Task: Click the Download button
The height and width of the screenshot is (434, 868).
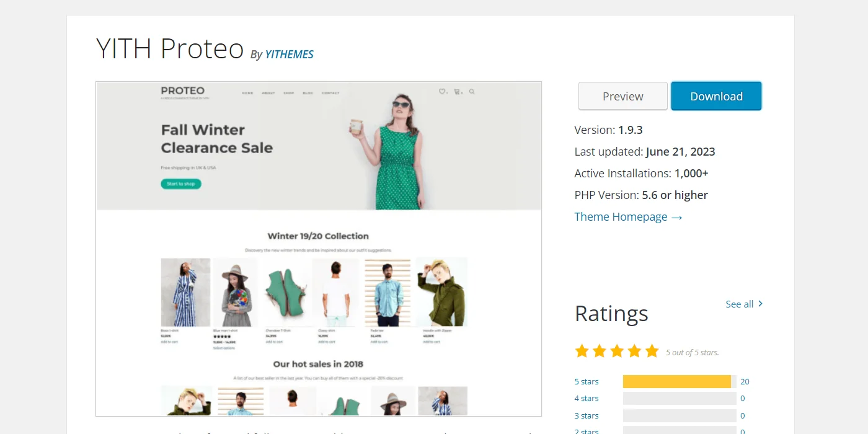Action: [x=716, y=96]
